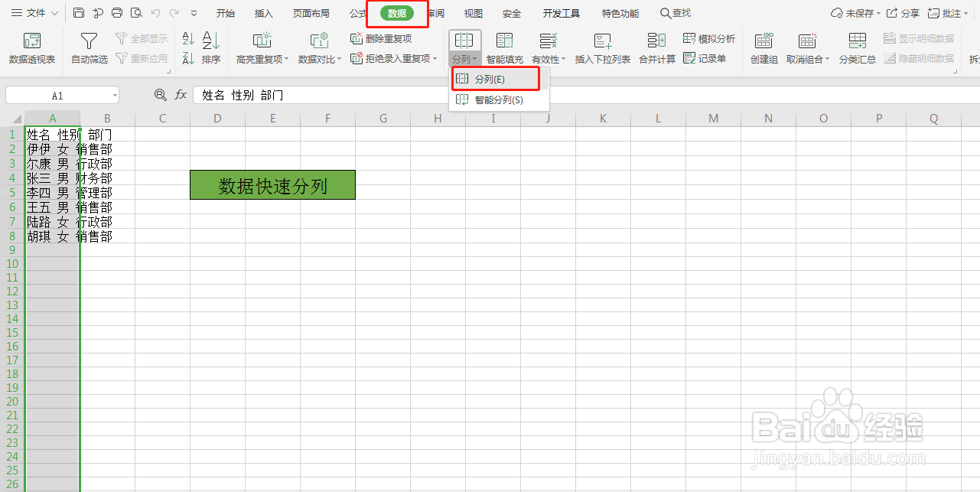Open the 模拟分析 dropdown
980x492 pixels.
[709, 38]
